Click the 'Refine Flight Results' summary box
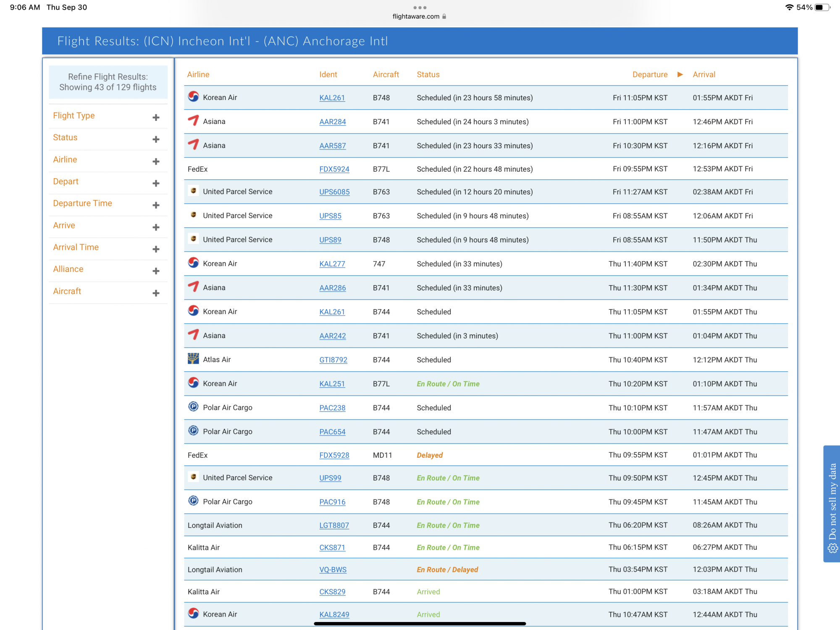The image size is (840, 630). [108, 82]
